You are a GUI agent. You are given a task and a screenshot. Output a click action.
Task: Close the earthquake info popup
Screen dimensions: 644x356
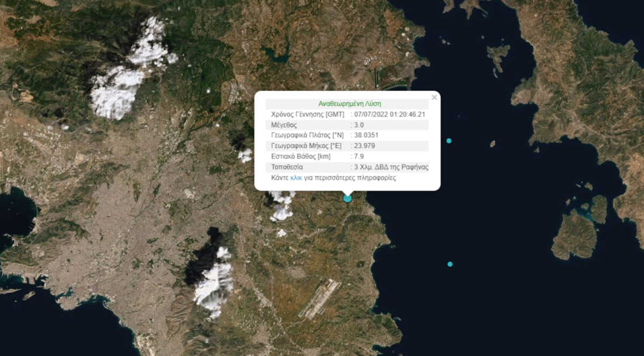tap(434, 98)
